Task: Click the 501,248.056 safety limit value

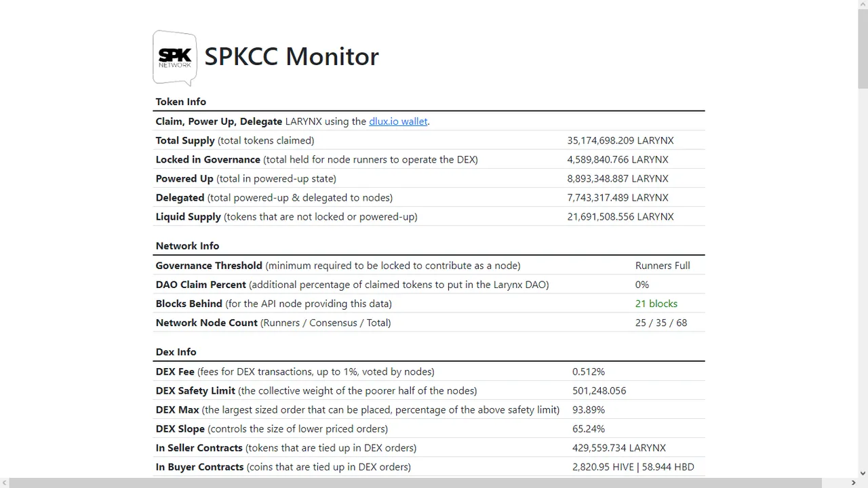Action: coord(599,390)
